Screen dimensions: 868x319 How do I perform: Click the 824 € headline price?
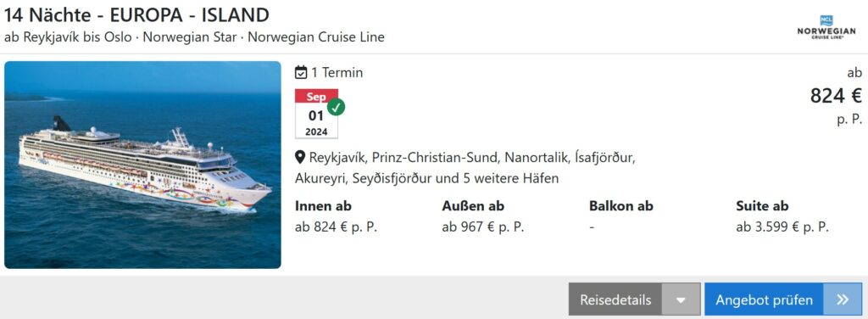click(836, 96)
